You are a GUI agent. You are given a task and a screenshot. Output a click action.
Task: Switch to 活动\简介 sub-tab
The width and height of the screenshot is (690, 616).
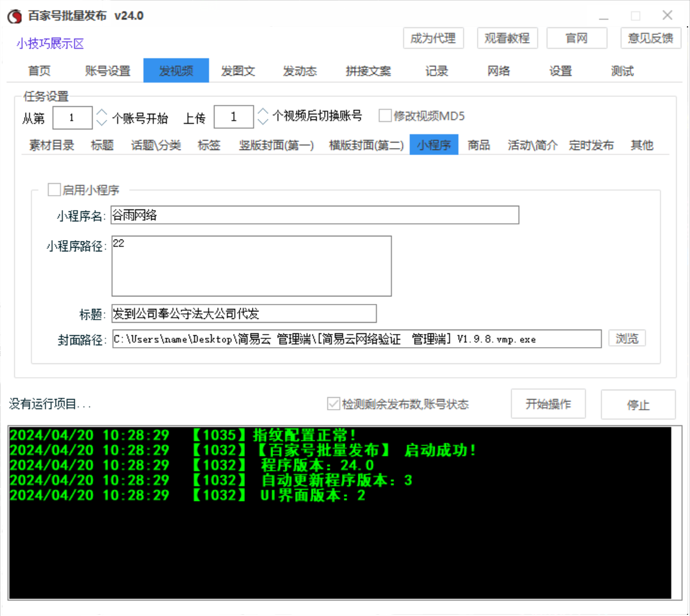click(x=532, y=145)
